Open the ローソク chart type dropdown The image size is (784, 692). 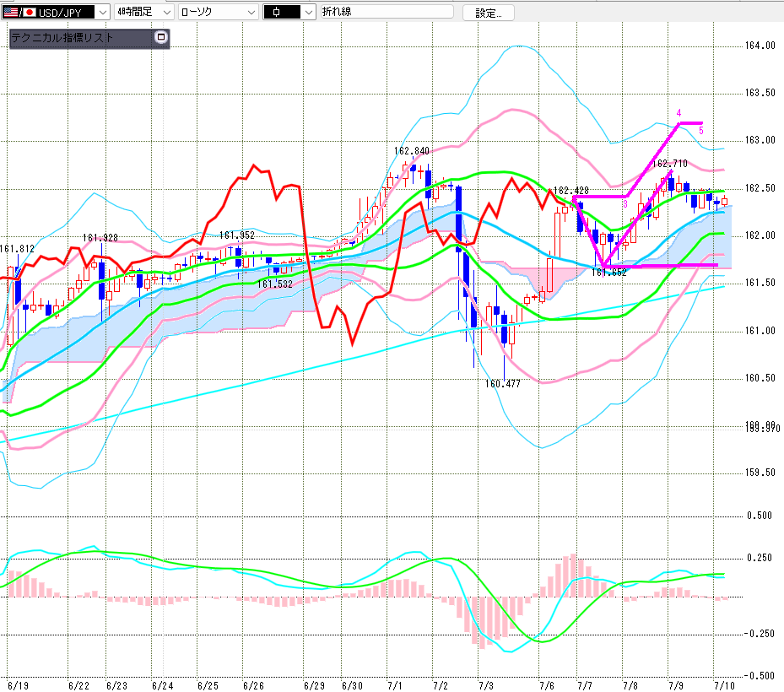coord(218,12)
